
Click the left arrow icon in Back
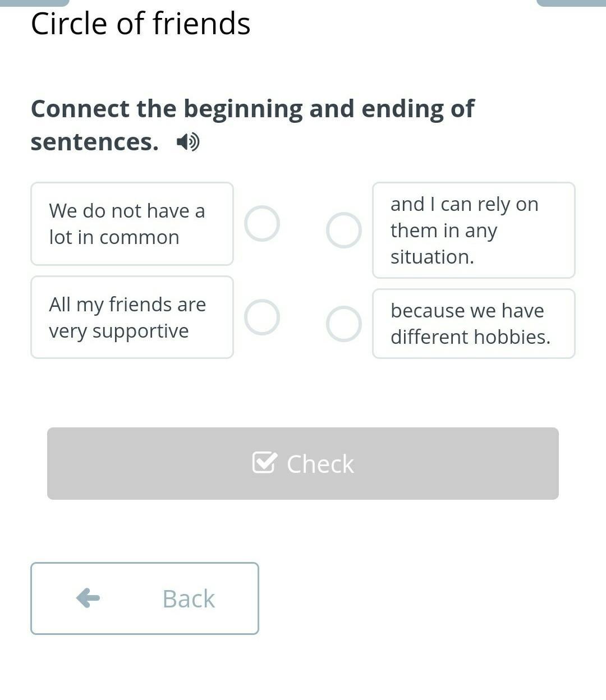pyautogui.click(x=88, y=598)
